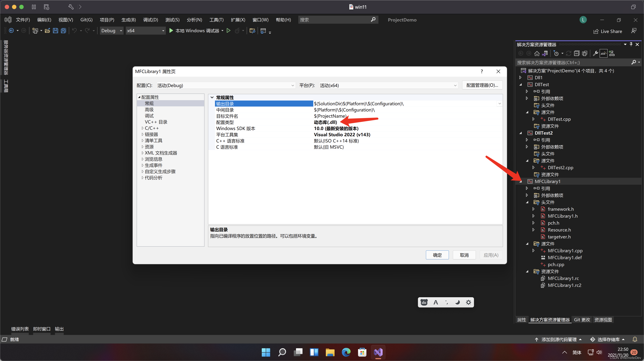Expand the 链接器 property node
Image resolution: width=644 pixels, height=361 pixels.
143,134
